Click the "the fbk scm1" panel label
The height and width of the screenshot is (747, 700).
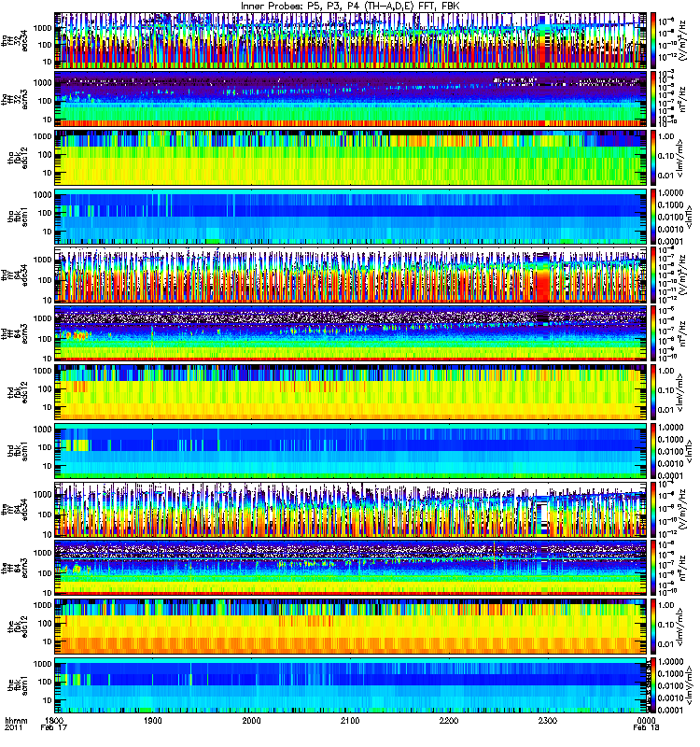[x=18, y=685]
